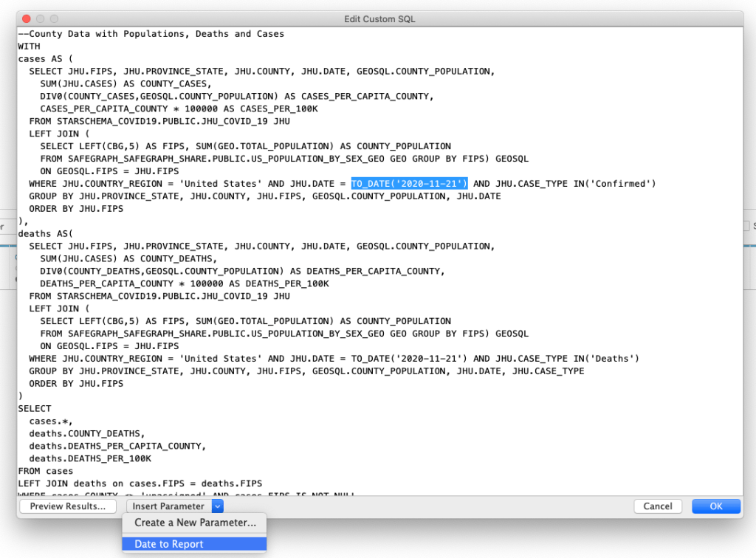Place cursor on the County Data comment line
This screenshot has width=756, height=558.
(151, 34)
